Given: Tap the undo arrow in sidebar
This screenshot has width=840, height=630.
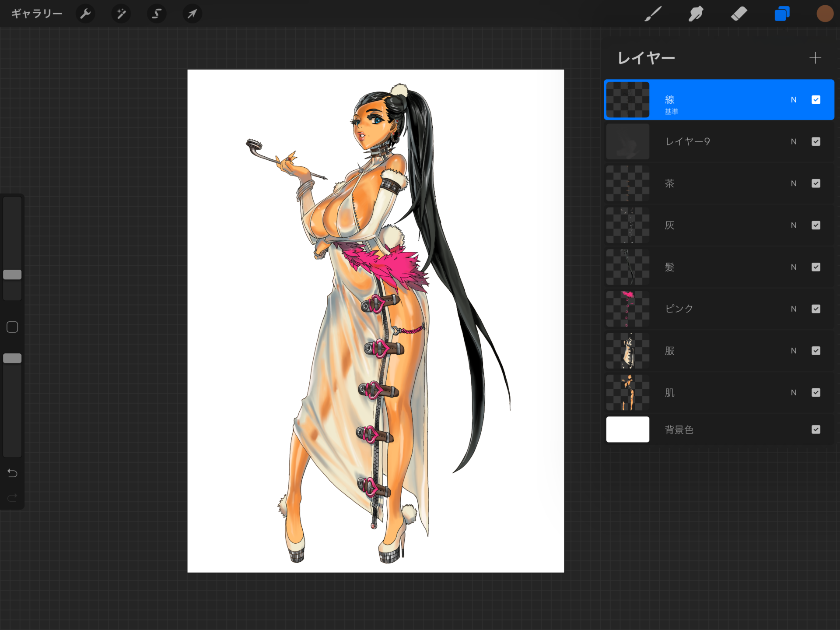Looking at the screenshot, I should tap(12, 473).
